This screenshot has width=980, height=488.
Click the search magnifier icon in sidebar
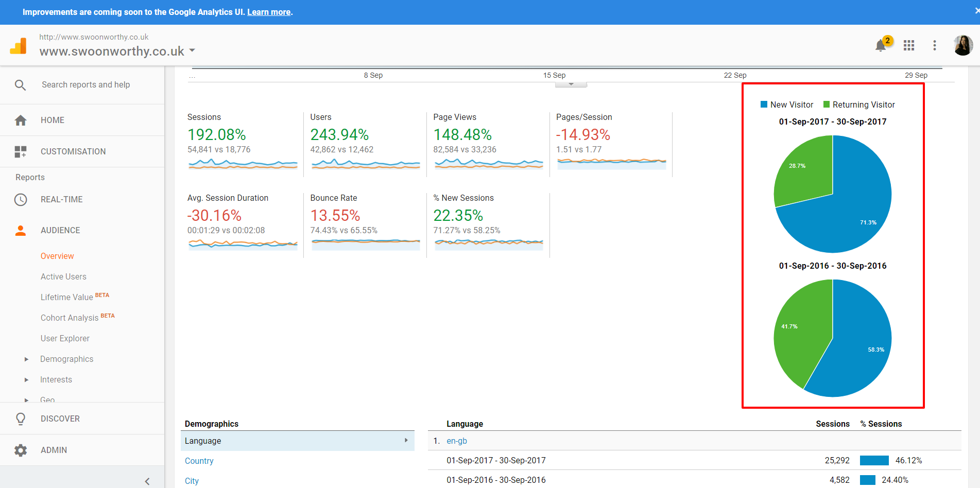coord(20,85)
